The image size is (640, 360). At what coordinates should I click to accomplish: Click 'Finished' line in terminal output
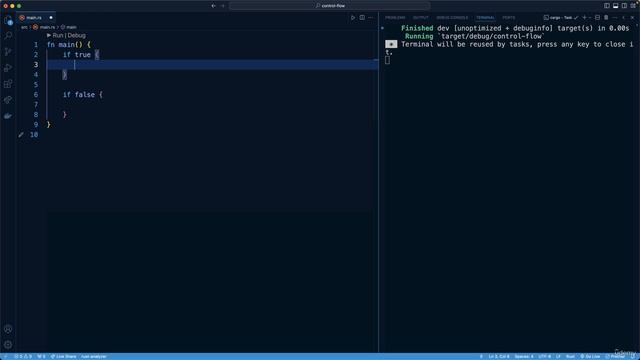(x=515, y=28)
